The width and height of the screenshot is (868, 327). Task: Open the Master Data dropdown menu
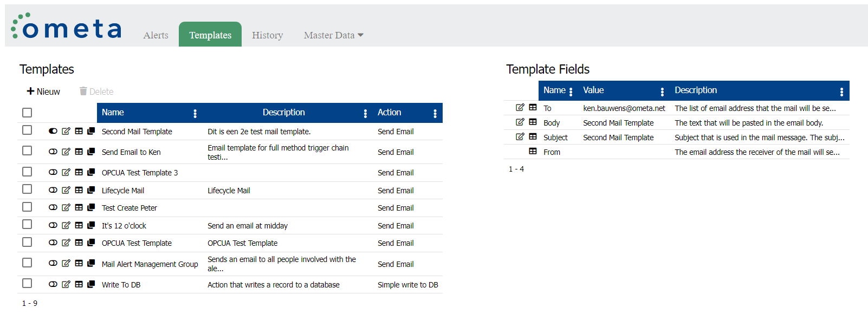click(x=334, y=35)
